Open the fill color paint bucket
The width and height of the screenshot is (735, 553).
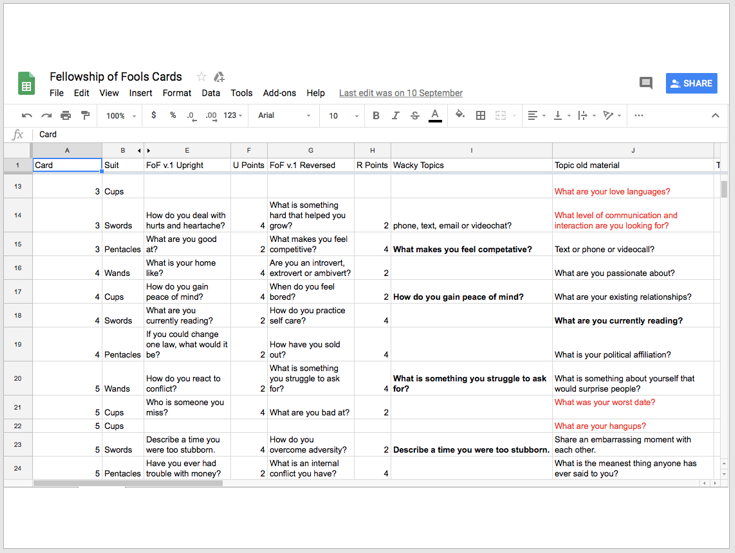(x=460, y=116)
